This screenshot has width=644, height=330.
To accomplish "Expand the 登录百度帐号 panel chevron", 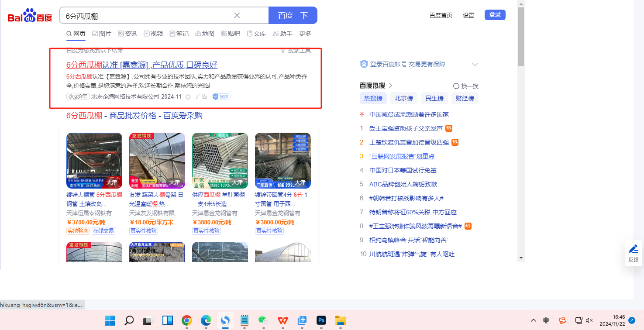I will [475, 65].
